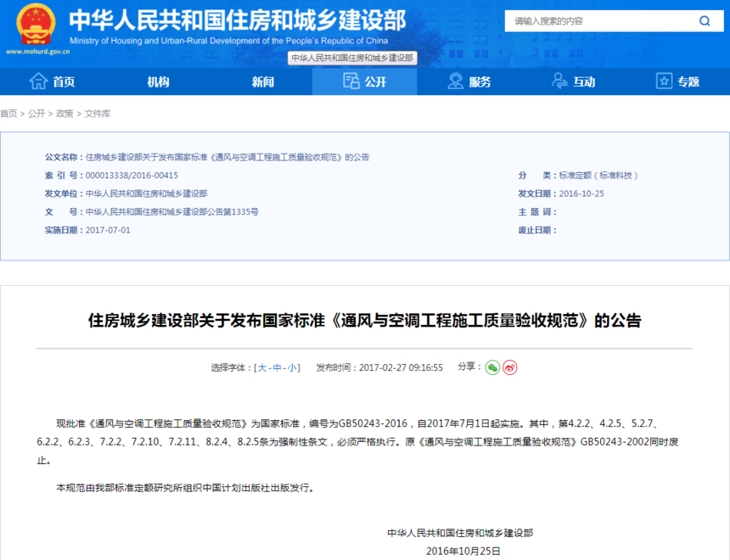Click the index number 000013338/2016-00415

[132, 176]
